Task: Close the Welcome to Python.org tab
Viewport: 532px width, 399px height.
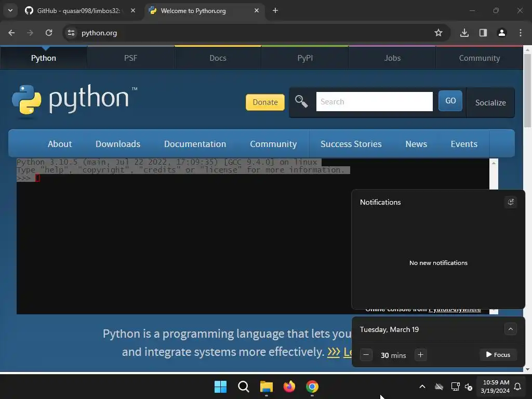Action: [257, 10]
